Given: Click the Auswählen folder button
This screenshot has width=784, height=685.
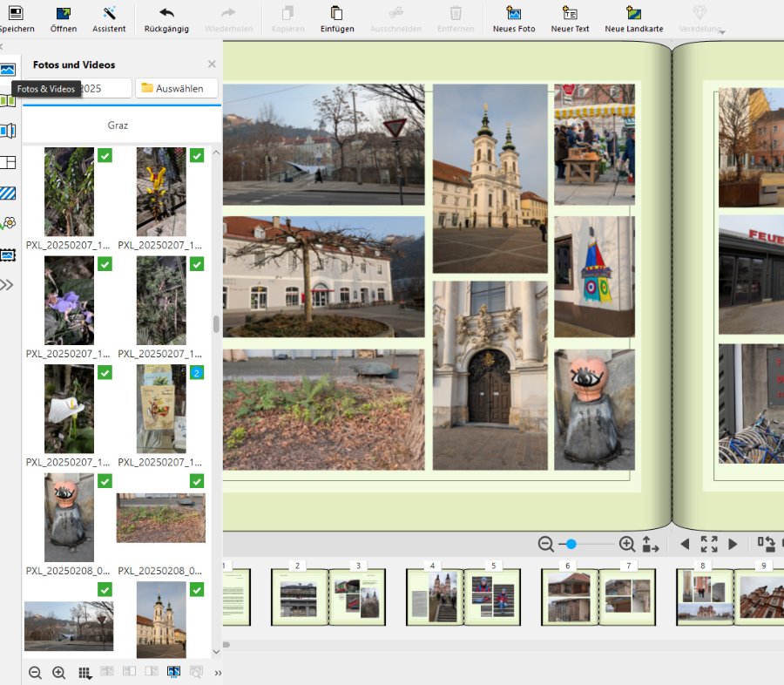Looking at the screenshot, I should pyautogui.click(x=177, y=88).
